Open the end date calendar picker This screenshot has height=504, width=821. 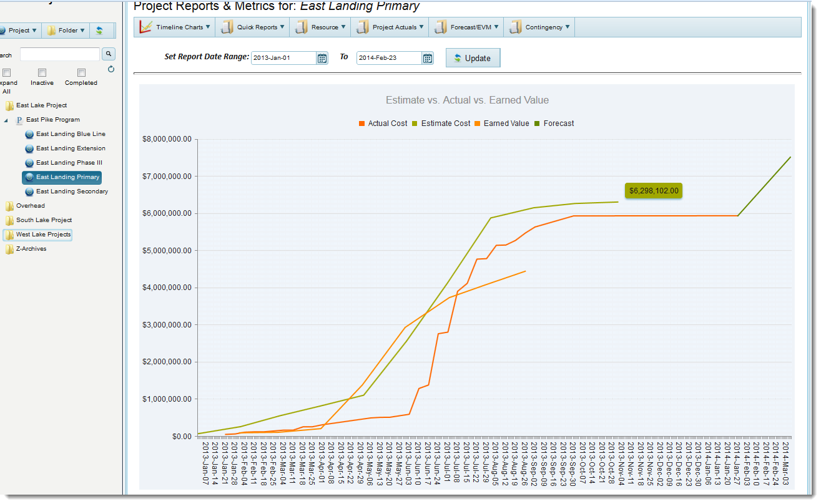(x=427, y=57)
